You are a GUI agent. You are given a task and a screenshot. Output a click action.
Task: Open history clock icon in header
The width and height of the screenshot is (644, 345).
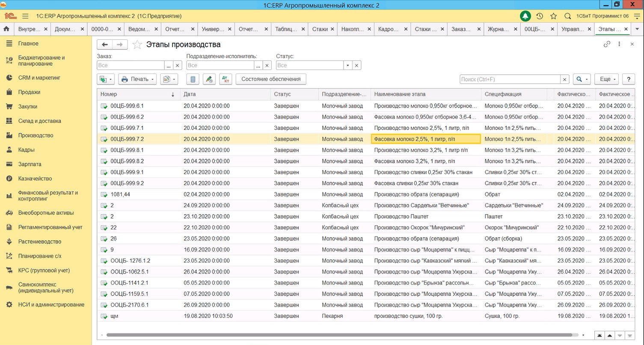point(540,16)
